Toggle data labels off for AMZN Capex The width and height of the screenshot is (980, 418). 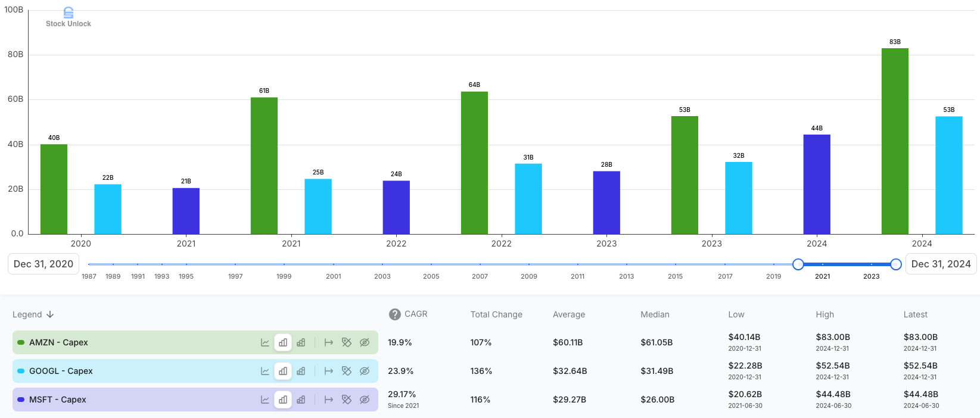(346, 342)
